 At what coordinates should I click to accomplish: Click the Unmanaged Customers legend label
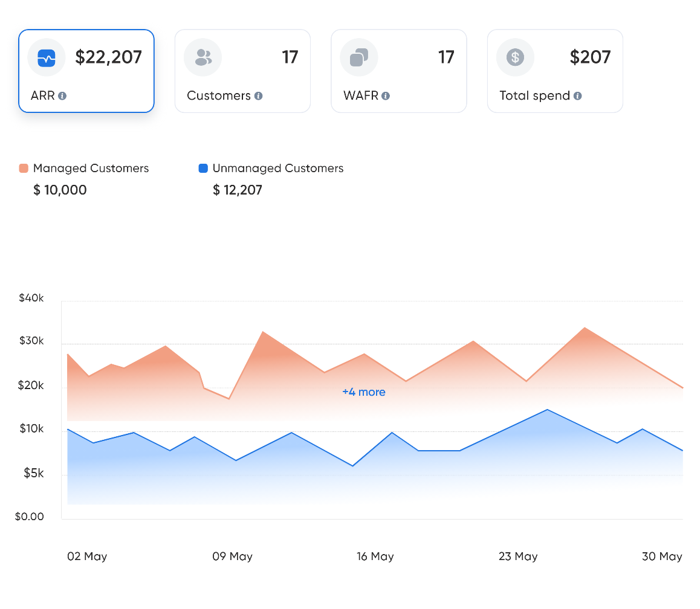point(278,168)
